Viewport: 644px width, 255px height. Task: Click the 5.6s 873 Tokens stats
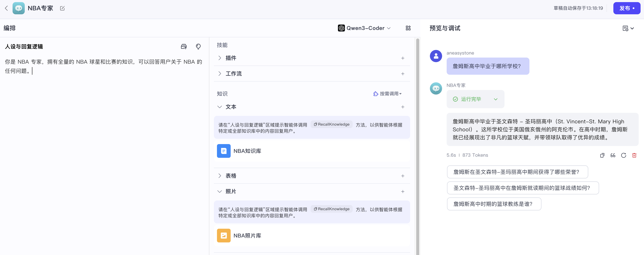click(x=467, y=155)
